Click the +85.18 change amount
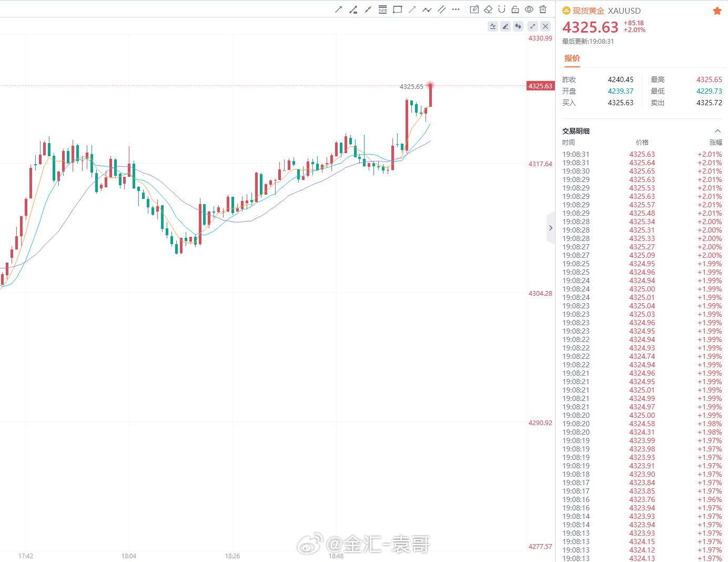 pos(634,23)
